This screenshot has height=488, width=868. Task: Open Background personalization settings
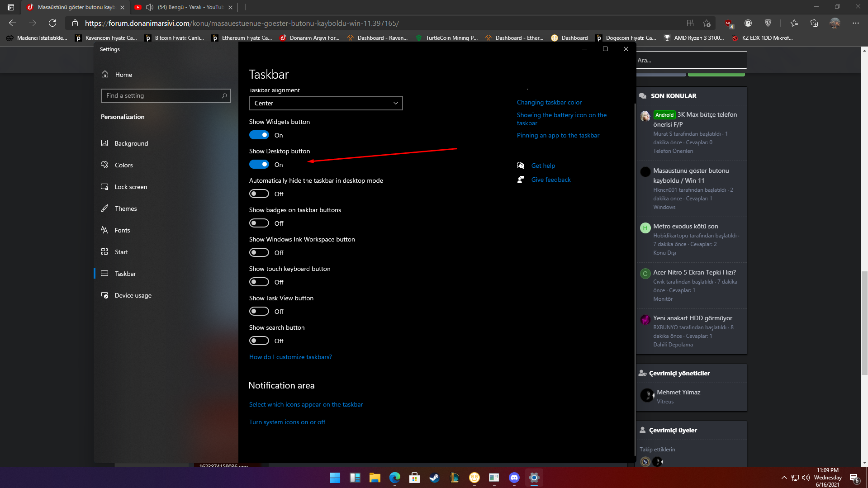pos(131,143)
